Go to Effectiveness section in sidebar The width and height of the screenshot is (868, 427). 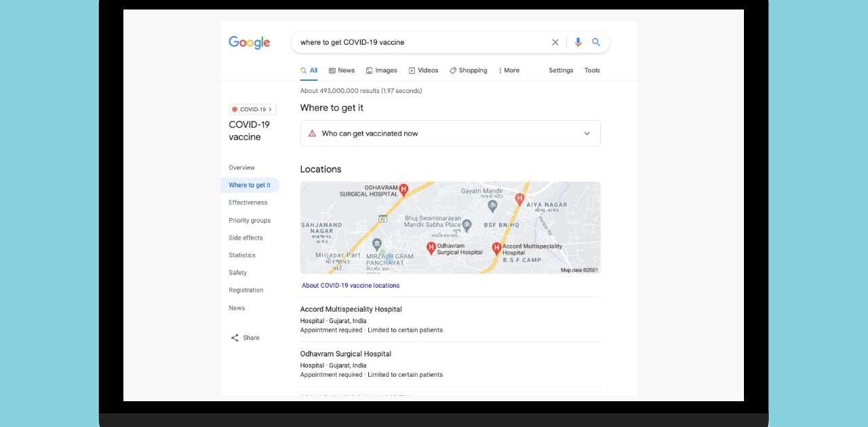coord(248,203)
